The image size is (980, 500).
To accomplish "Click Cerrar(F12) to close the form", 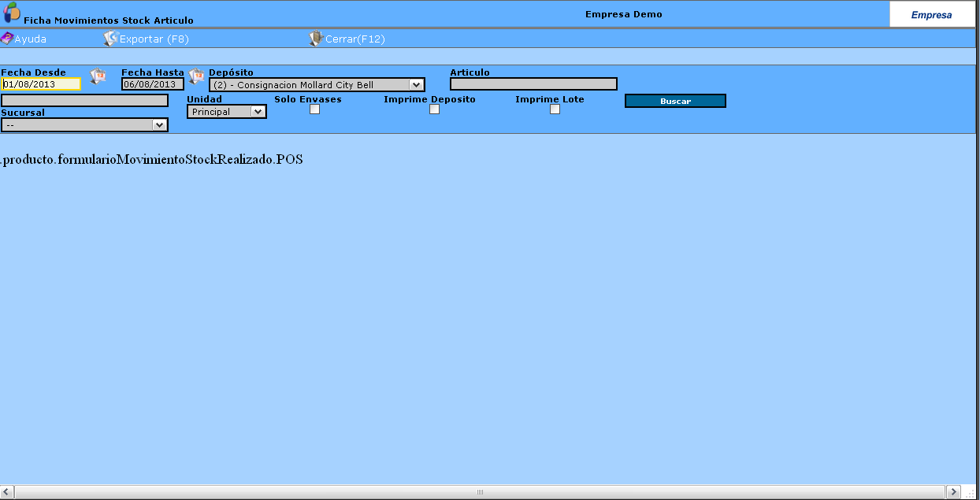I will [x=355, y=39].
